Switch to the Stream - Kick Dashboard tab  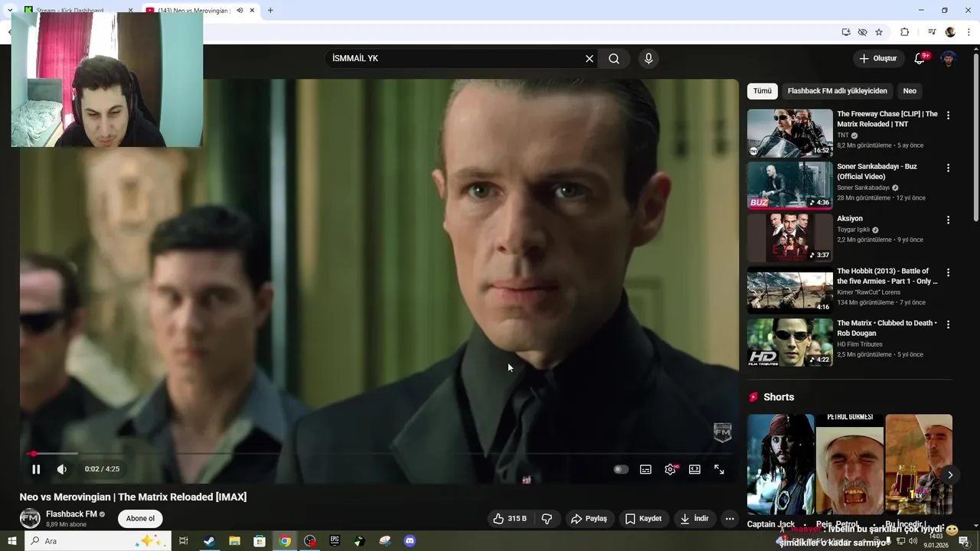click(x=72, y=11)
